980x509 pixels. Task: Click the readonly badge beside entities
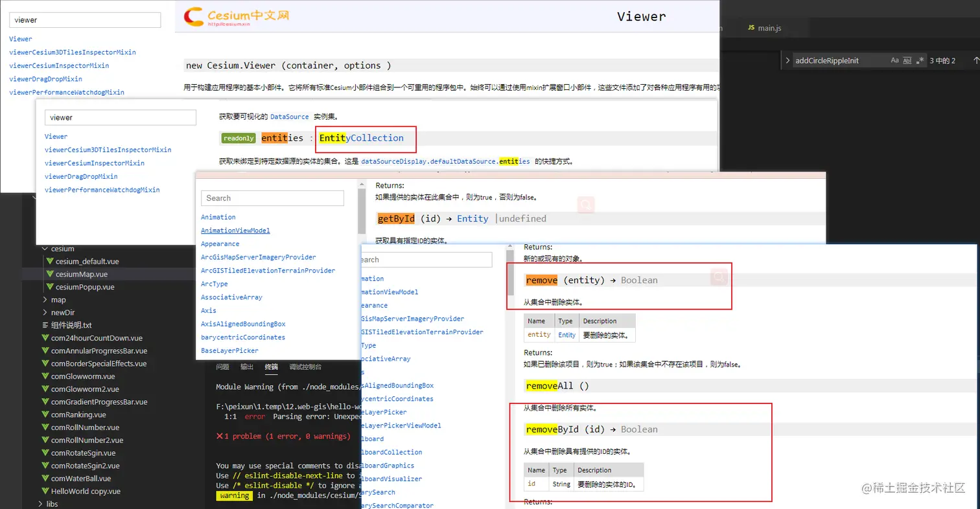tap(239, 138)
